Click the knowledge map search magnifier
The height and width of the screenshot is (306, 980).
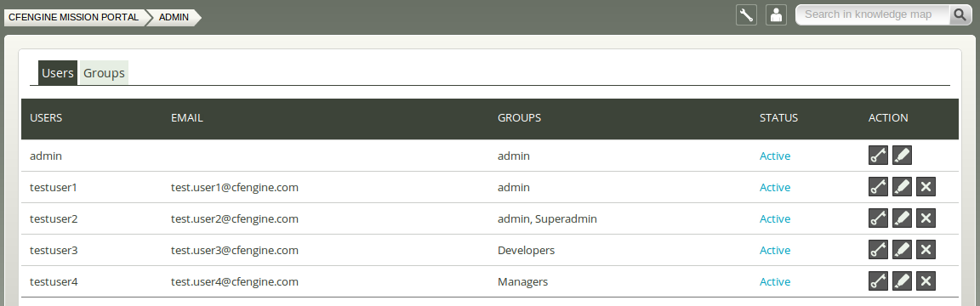point(960,15)
